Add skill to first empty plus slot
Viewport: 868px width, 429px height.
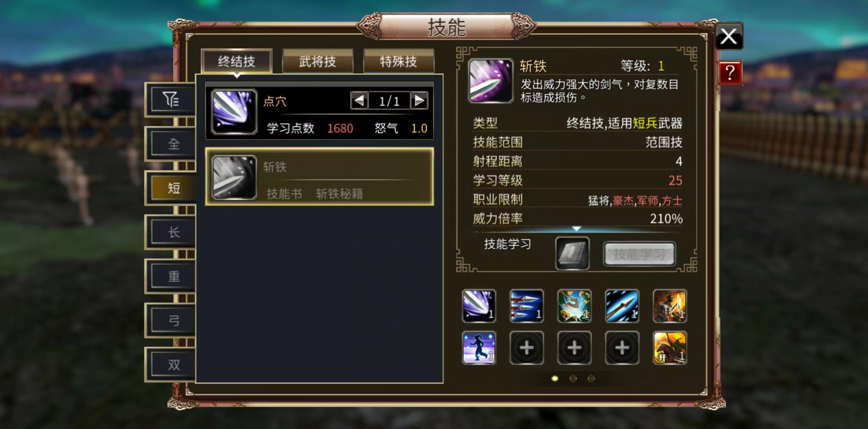click(526, 348)
